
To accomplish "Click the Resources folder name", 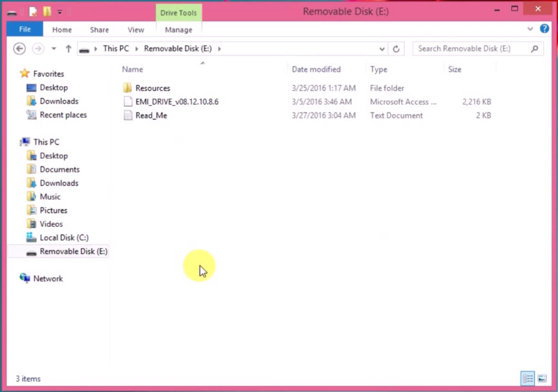I will pos(153,88).
